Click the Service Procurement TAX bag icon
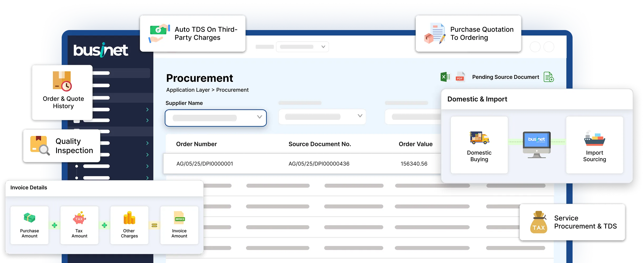The image size is (644, 263). click(539, 222)
